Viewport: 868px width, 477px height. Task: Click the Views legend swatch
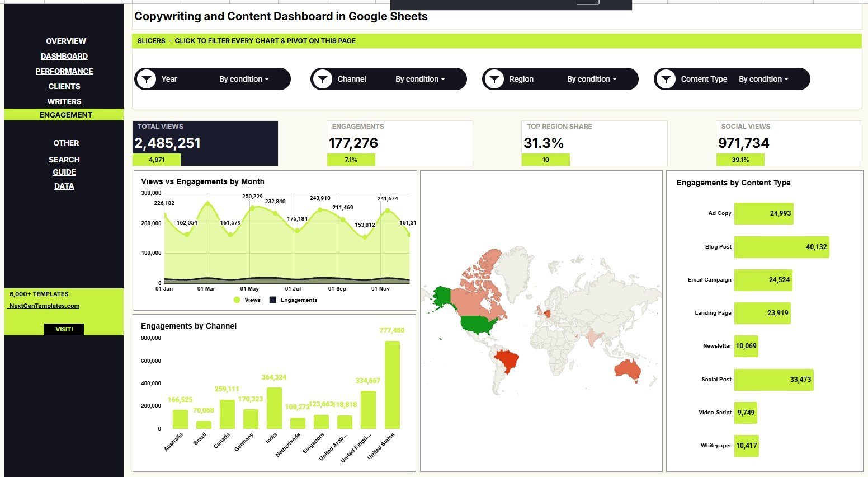click(237, 300)
